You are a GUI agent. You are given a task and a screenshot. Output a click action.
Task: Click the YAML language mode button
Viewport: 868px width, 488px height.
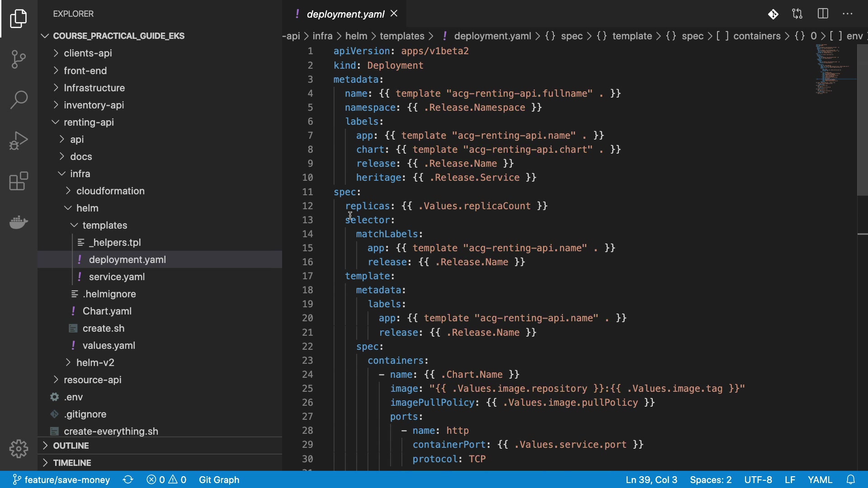(x=820, y=480)
